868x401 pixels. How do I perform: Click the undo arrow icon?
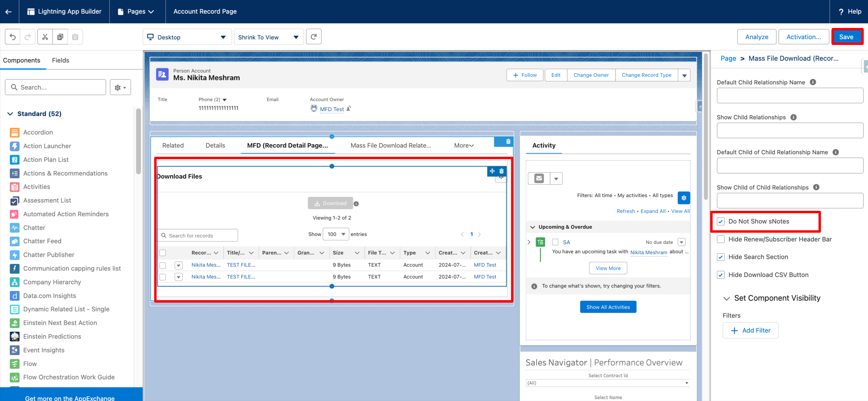[13, 37]
